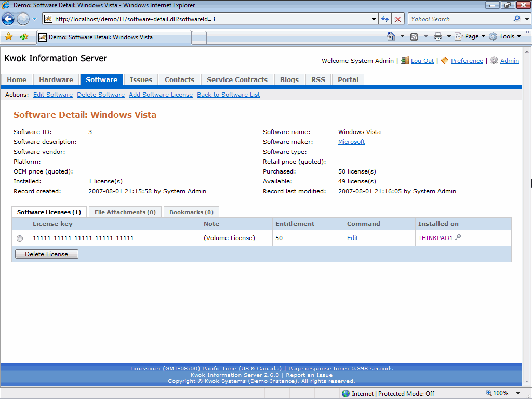This screenshot has height=399, width=532.
Task: Open the Microsoft software maker link
Action: (352, 142)
